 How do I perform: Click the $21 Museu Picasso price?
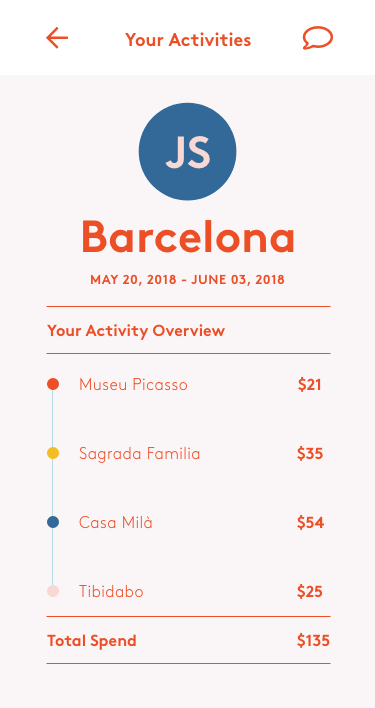click(x=310, y=385)
